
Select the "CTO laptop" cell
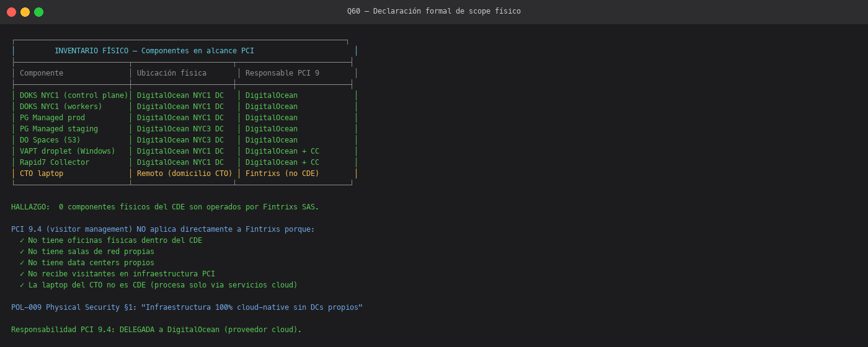(x=42, y=173)
